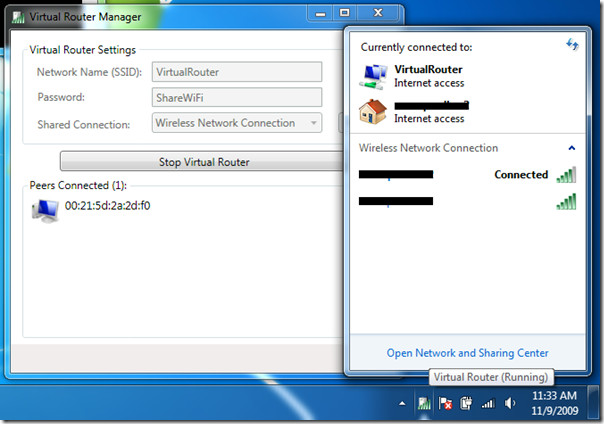Click the Currently connected to heading
The image size is (604, 424).
click(416, 47)
